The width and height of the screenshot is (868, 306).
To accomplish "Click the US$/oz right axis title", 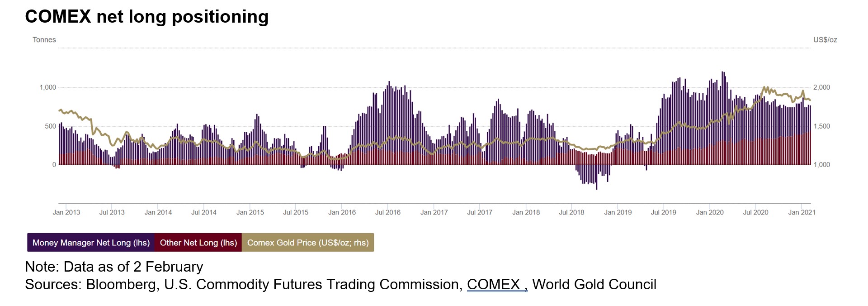I will click(x=825, y=40).
